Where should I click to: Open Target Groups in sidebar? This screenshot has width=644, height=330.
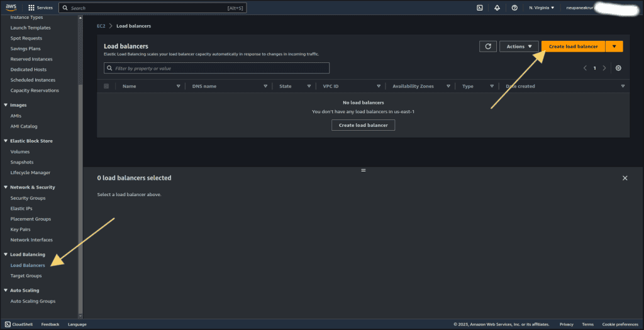point(26,276)
